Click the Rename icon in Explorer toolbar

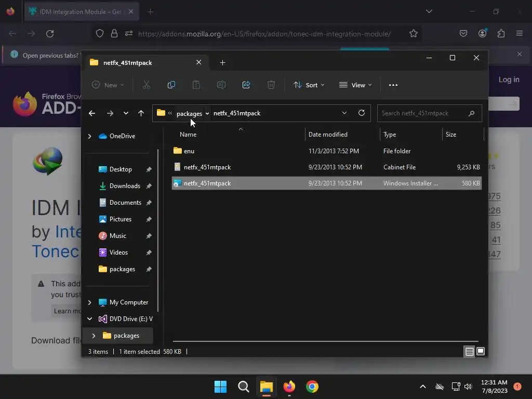click(221, 85)
